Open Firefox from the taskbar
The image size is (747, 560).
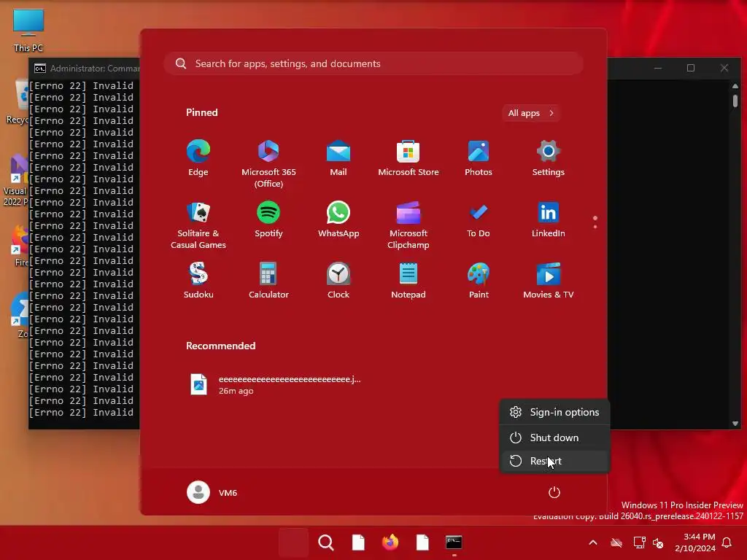tap(390, 542)
